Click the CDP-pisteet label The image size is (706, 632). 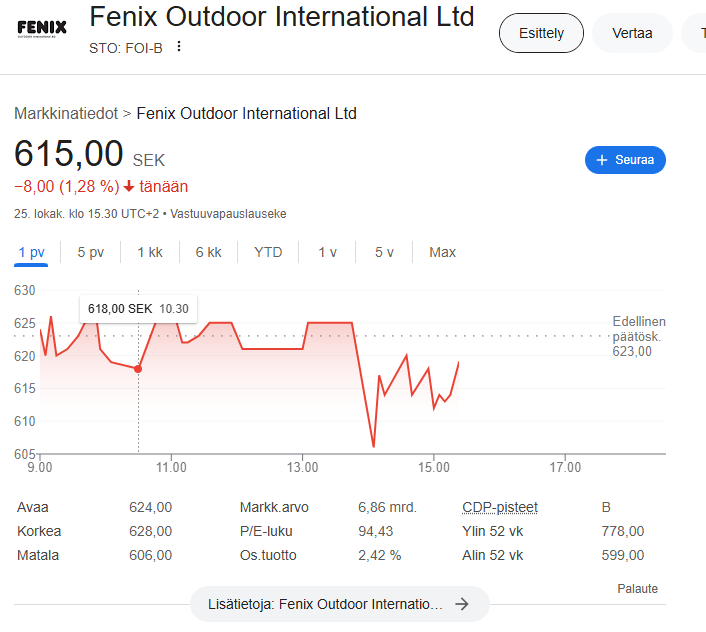click(x=500, y=507)
